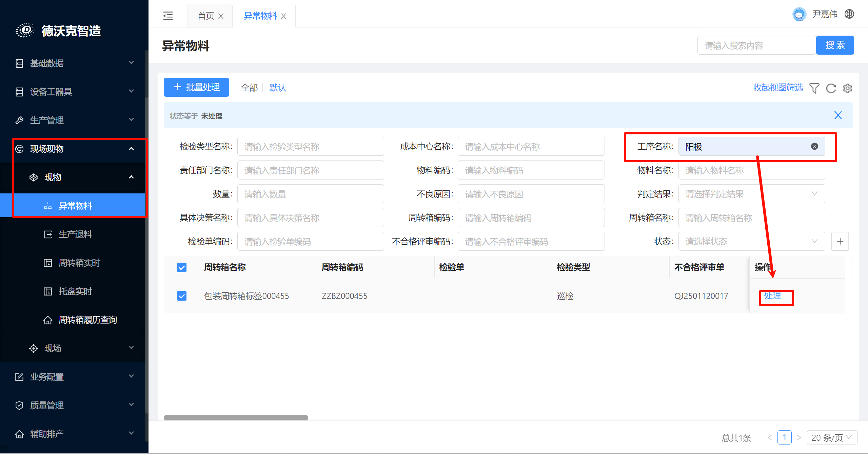Focus the 周转箱名称 input field
Screen dimensions: 868x454
(751, 217)
